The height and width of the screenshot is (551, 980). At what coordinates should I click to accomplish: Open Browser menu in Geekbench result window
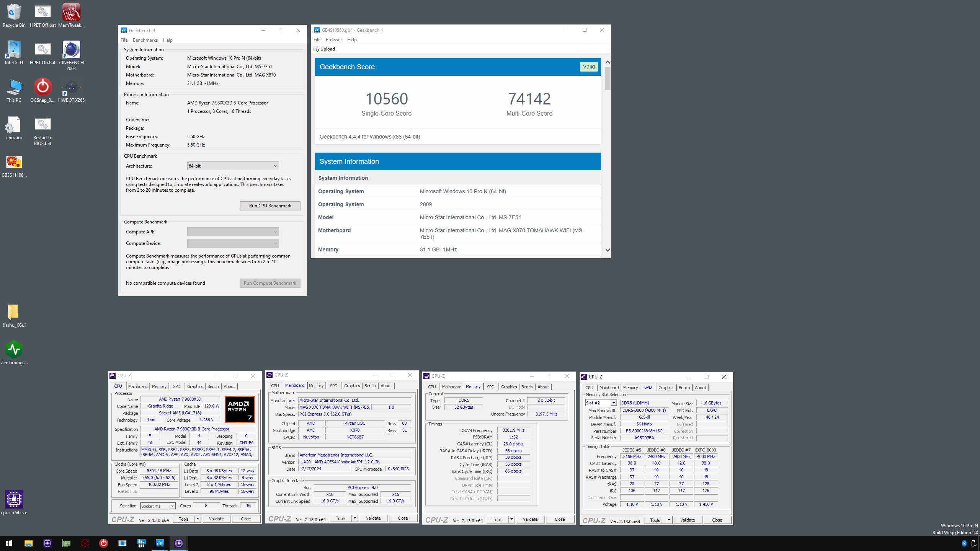coord(333,40)
